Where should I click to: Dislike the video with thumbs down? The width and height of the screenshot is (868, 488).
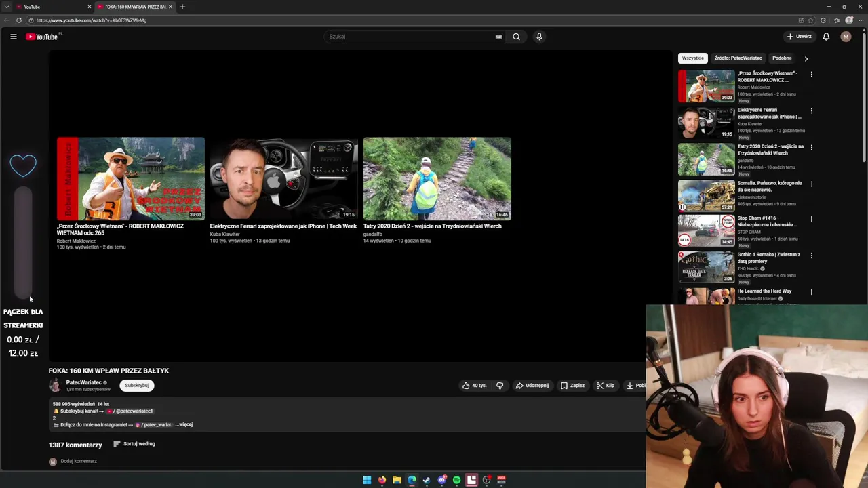(x=500, y=386)
